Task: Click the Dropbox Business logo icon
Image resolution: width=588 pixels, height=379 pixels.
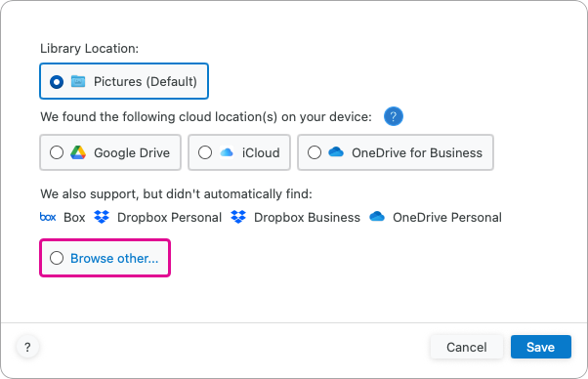Action: point(238,217)
